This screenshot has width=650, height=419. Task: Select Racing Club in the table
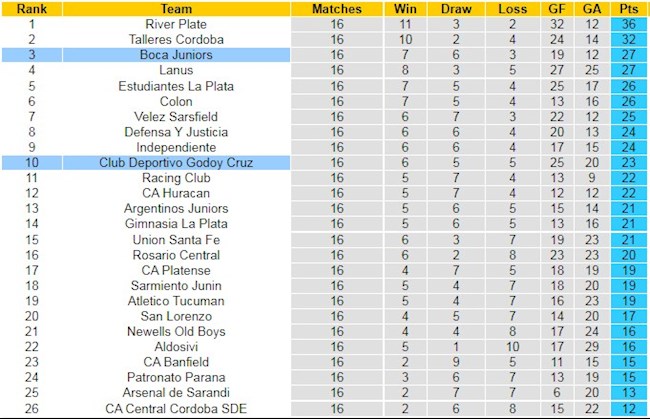[176, 178]
